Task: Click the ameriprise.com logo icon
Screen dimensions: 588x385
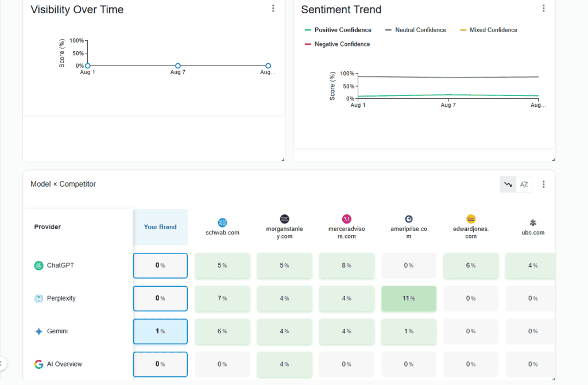Action: 409,219
